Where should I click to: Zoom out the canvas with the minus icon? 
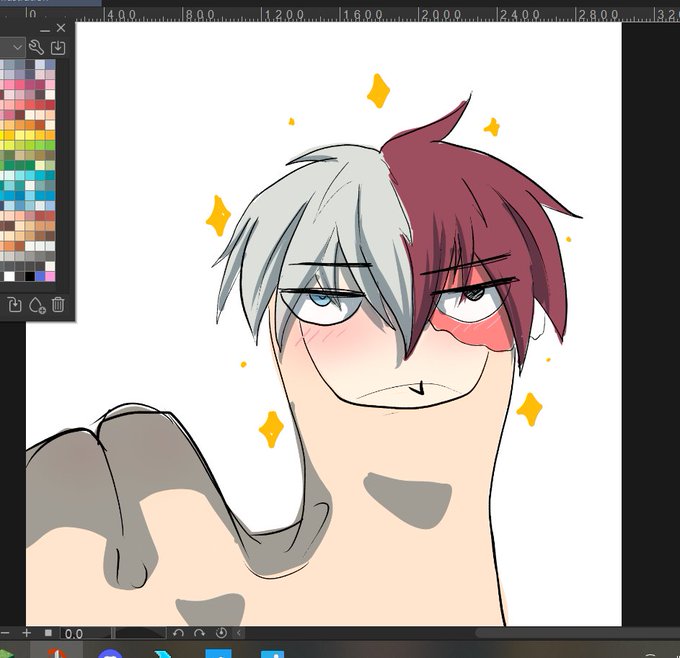point(5,633)
